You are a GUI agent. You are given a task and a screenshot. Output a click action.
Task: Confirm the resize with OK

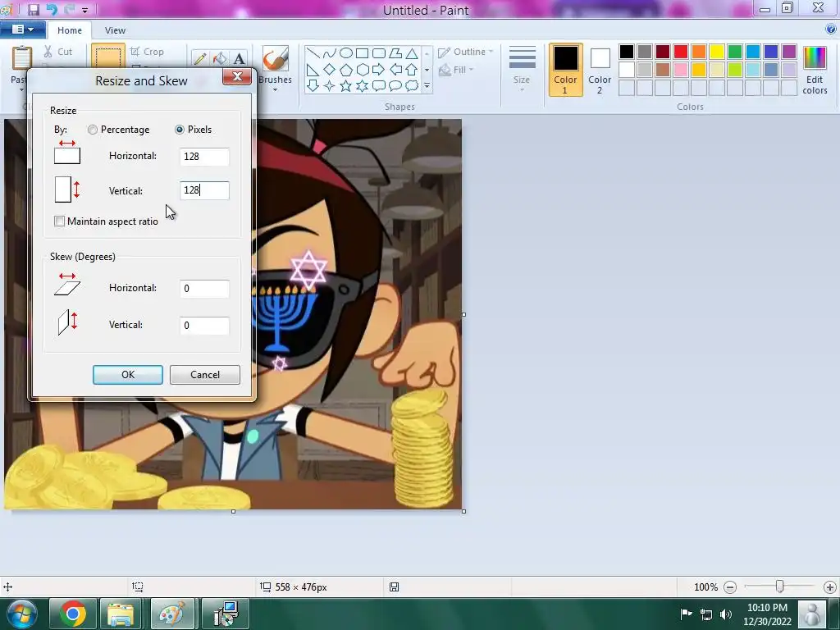tap(128, 375)
